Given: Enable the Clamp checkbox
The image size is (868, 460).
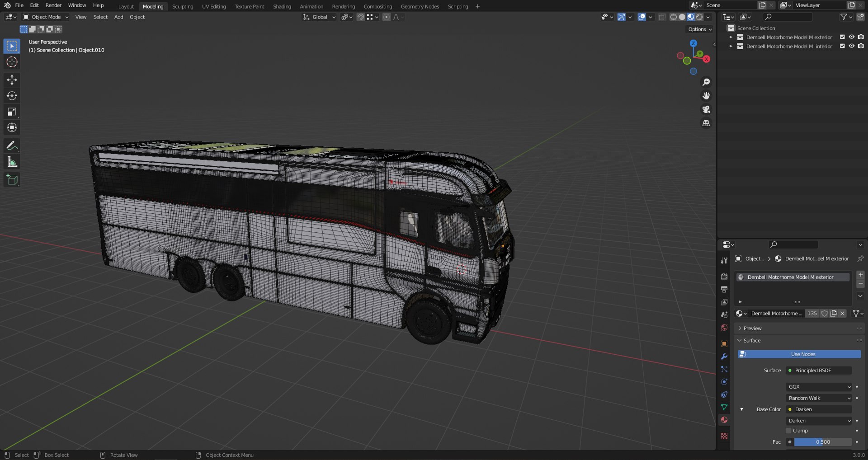Looking at the screenshot, I should [x=789, y=431].
